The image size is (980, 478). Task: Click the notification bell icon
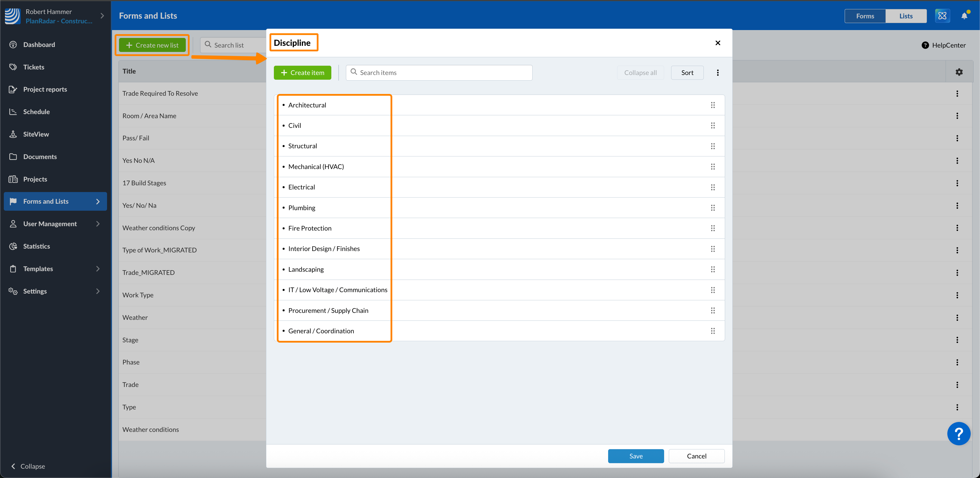click(x=964, y=16)
